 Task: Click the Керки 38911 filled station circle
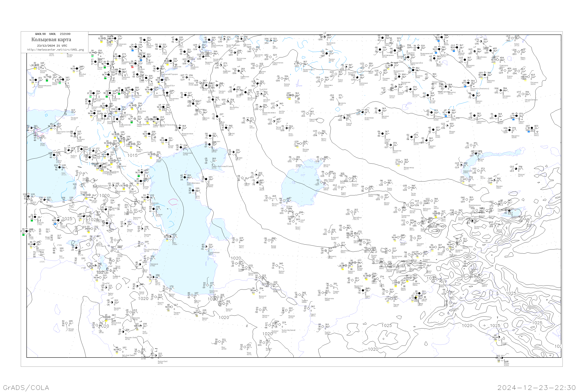point(363,290)
